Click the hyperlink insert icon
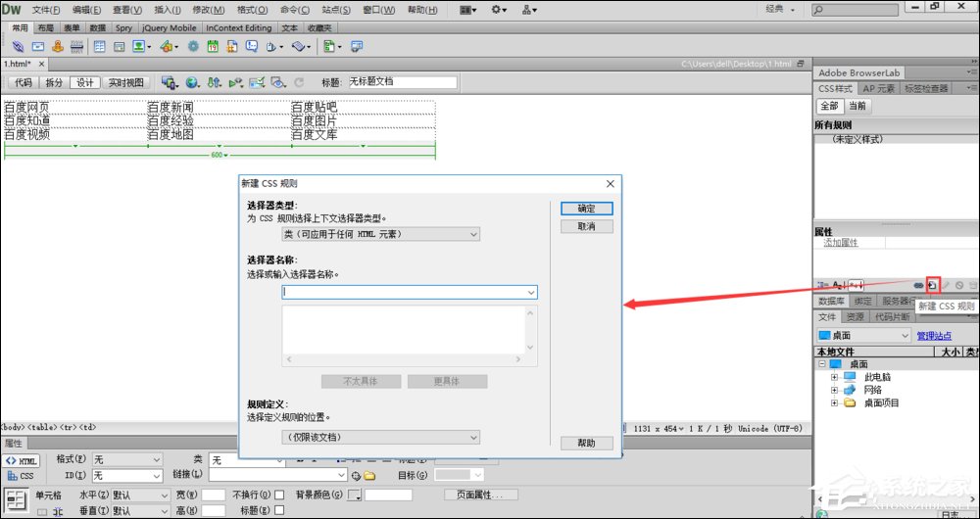The height and width of the screenshot is (519, 980). (x=18, y=46)
